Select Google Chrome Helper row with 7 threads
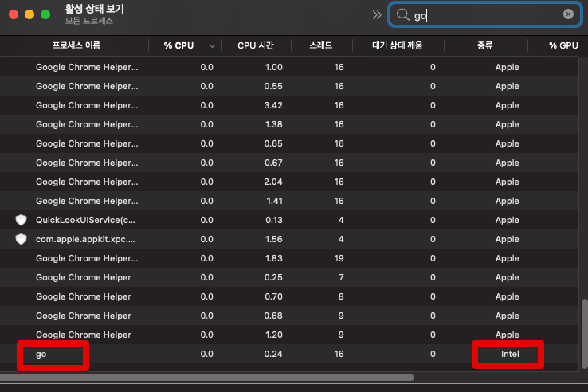588x392 pixels. click(x=288, y=277)
